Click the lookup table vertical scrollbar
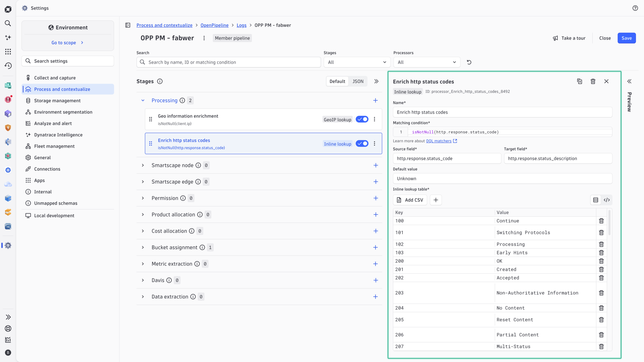This screenshot has width=644, height=362. coord(609,223)
